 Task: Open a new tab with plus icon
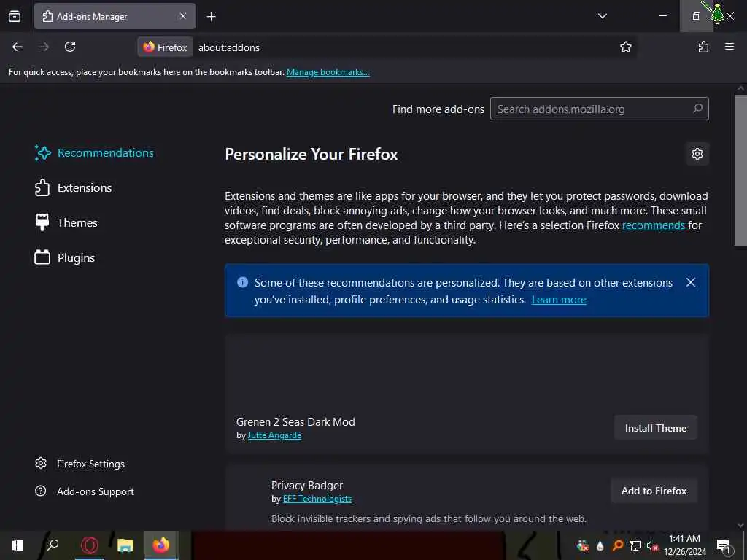tap(211, 17)
